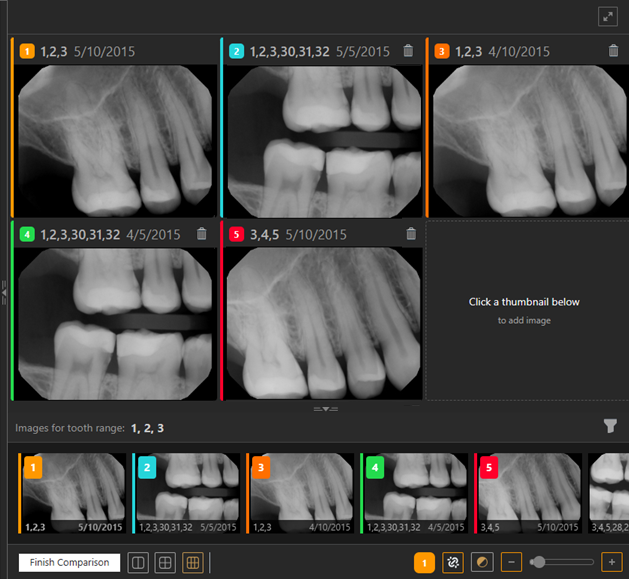
Task: Choose the six-pane grid layout
Action: (194, 563)
